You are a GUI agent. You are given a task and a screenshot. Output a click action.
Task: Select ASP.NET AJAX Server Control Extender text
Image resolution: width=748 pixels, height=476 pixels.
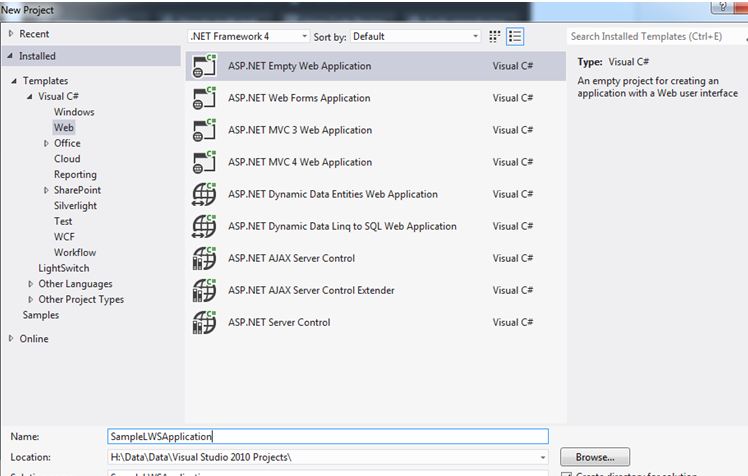(311, 290)
